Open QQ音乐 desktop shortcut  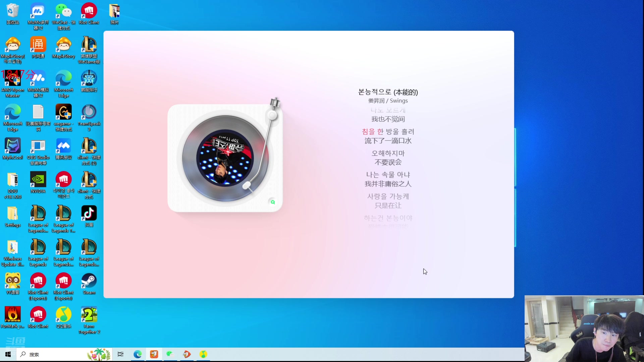click(63, 318)
